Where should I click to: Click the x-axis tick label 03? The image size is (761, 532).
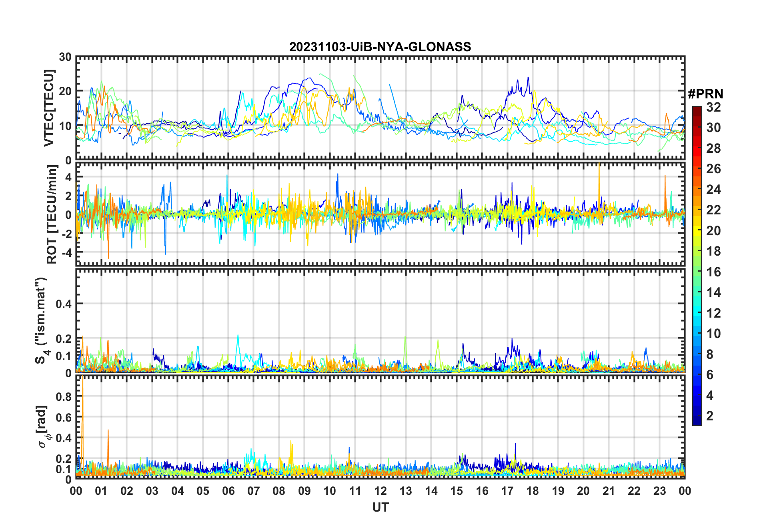tap(152, 491)
